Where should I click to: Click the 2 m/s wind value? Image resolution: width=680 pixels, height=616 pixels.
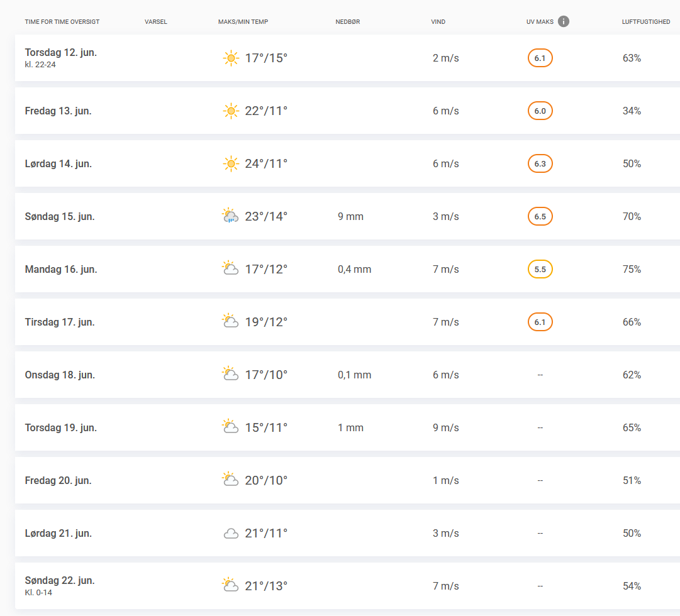[445, 58]
